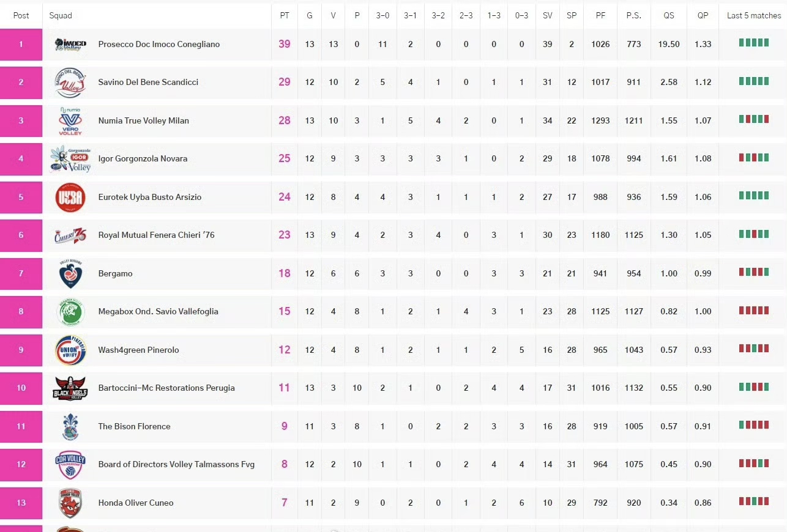Click the SP column header
The height and width of the screenshot is (532, 787).
[572, 15]
